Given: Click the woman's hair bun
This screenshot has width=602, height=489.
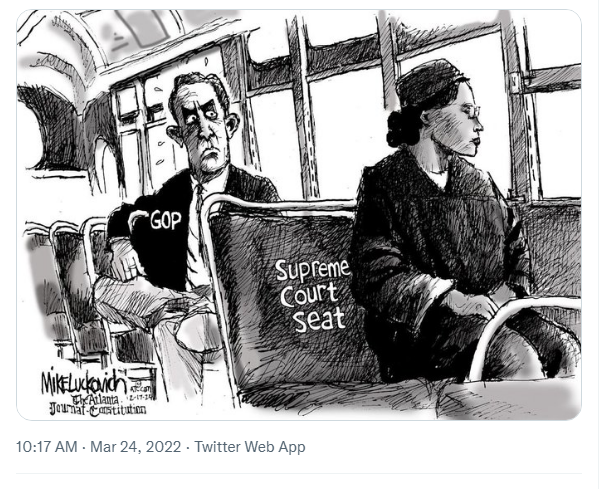Looking at the screenshot, I should [x=399, y=127].
